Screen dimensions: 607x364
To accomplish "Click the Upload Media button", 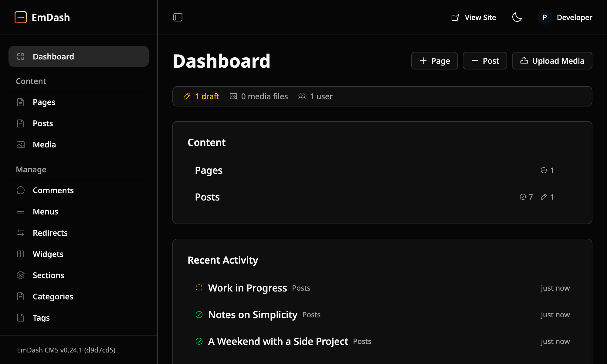I will tap(552, 61).
